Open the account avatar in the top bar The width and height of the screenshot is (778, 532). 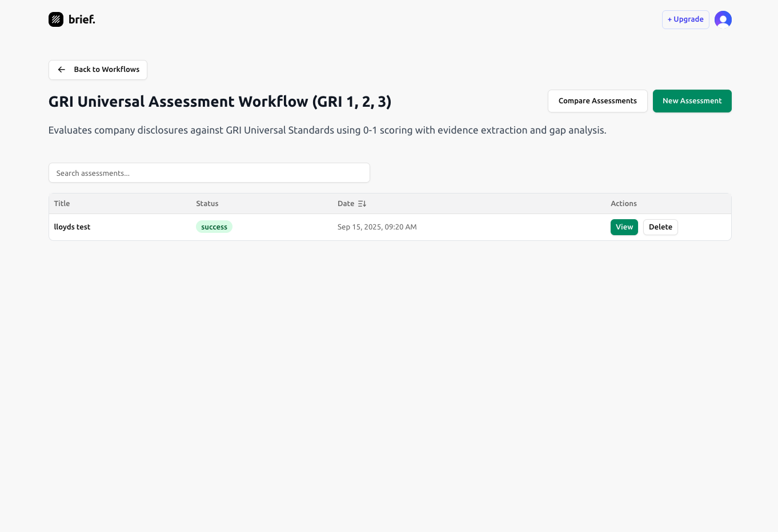[x=723, y=19]
